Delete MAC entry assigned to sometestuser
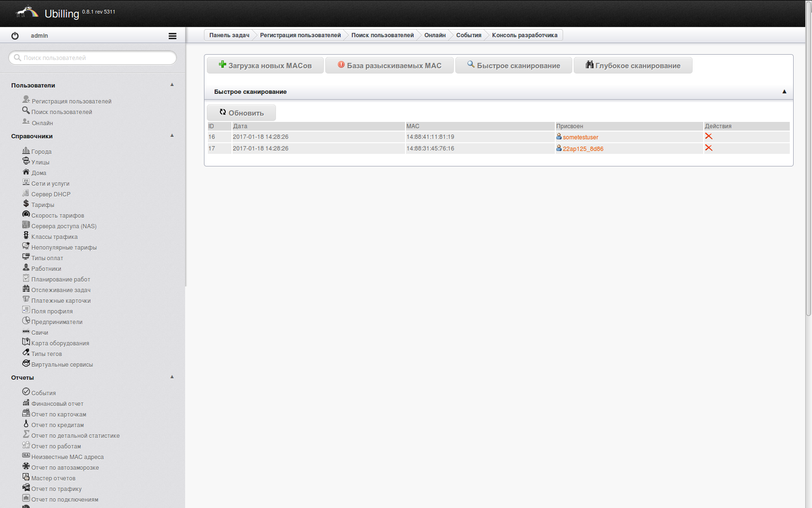This screenshot has width=812, height=508. pyautogui.click(x=709, y=136)
